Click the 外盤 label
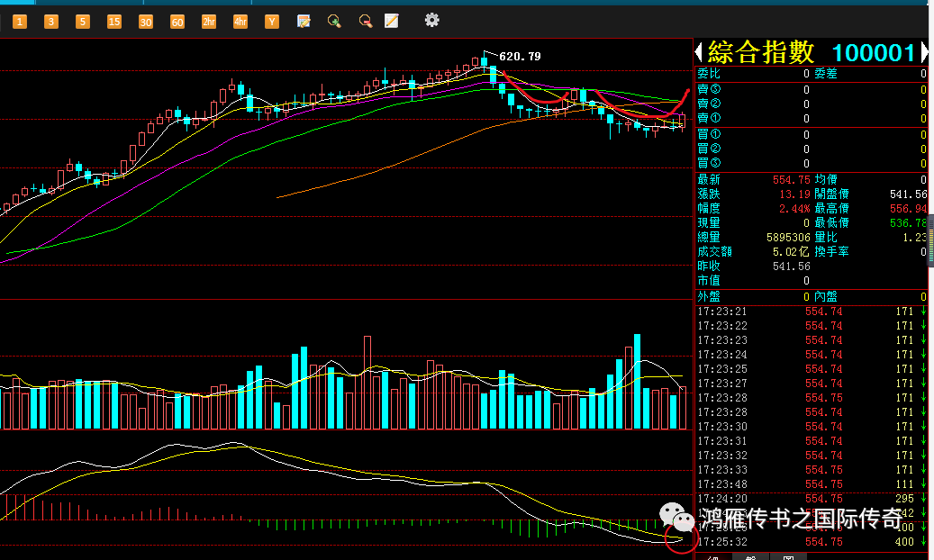Screen dimensions: 934x560 709,296
